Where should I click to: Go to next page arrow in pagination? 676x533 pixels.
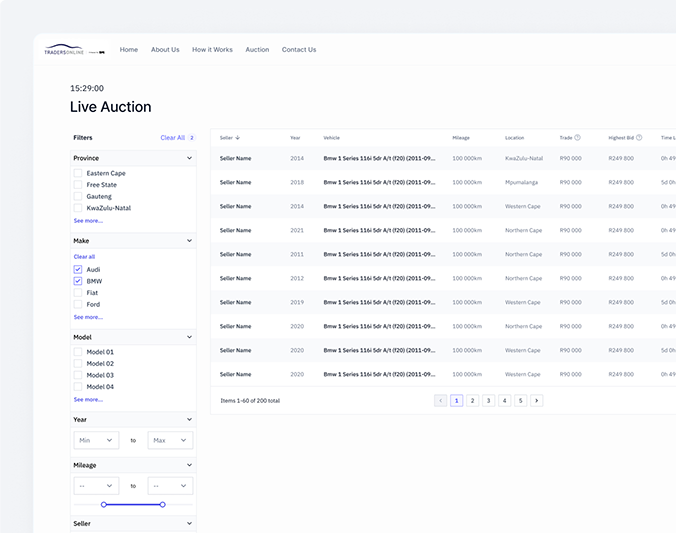point(537,400)
